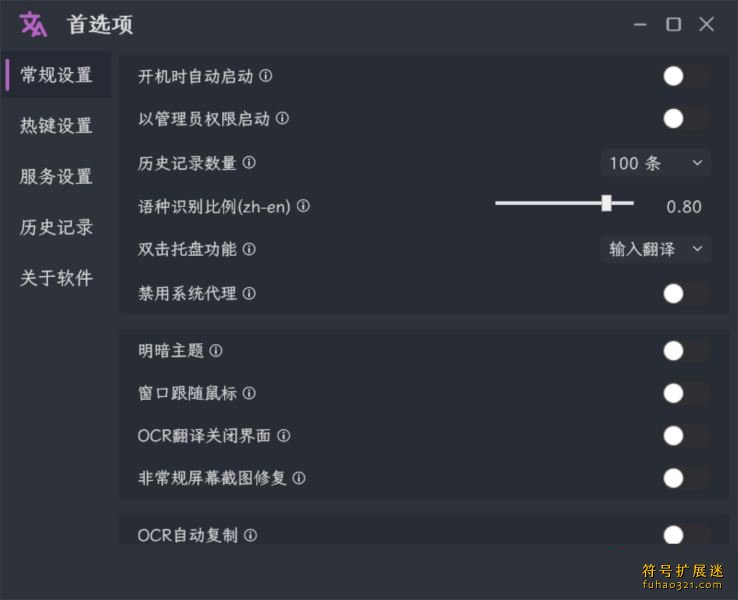The image size is (738, 600).
Task: Click info icon next to 明暗主题
Action: point(216,351)
